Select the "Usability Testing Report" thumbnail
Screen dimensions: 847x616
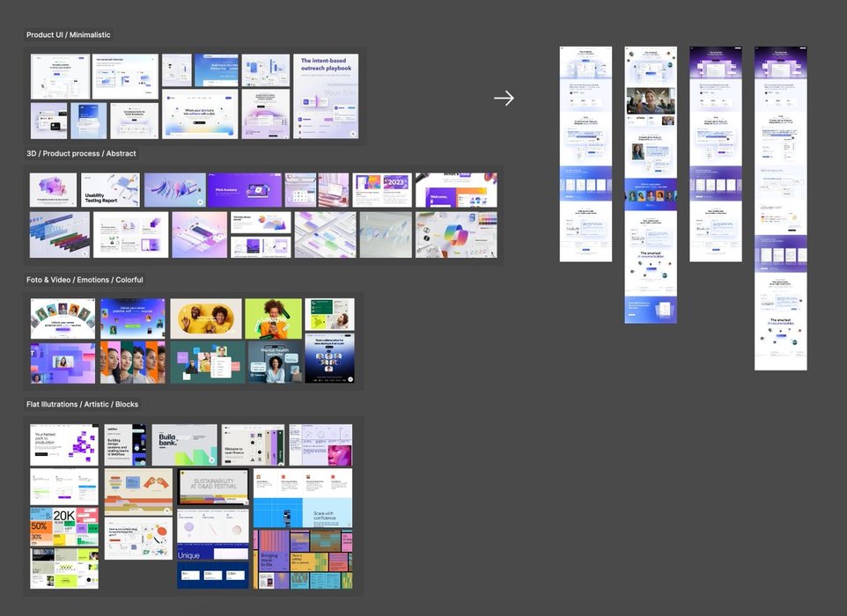pos(110,189)
